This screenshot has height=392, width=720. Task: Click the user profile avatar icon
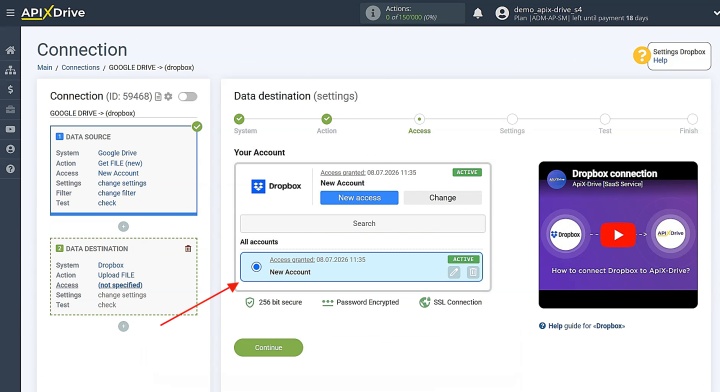click(x=502, y=13)
